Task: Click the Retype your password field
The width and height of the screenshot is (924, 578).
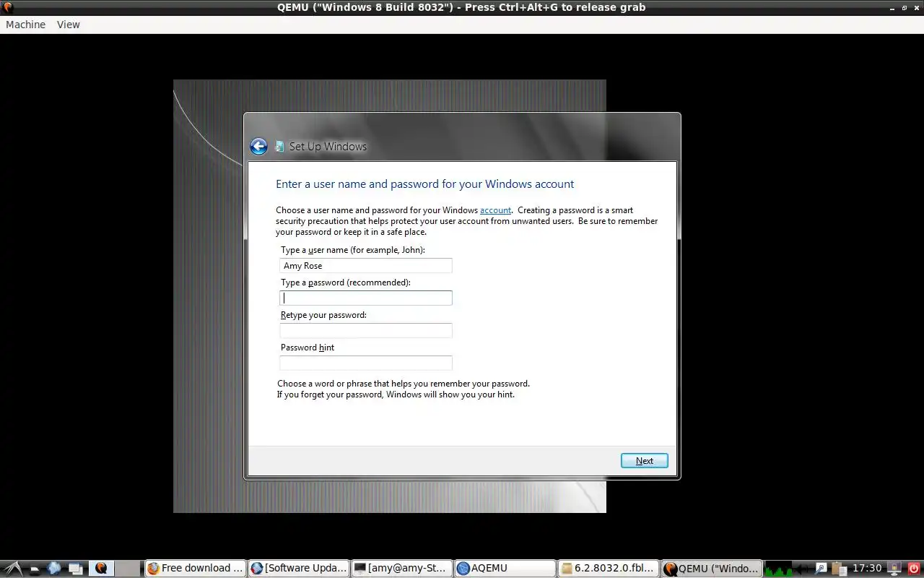Action: (366, 330)
